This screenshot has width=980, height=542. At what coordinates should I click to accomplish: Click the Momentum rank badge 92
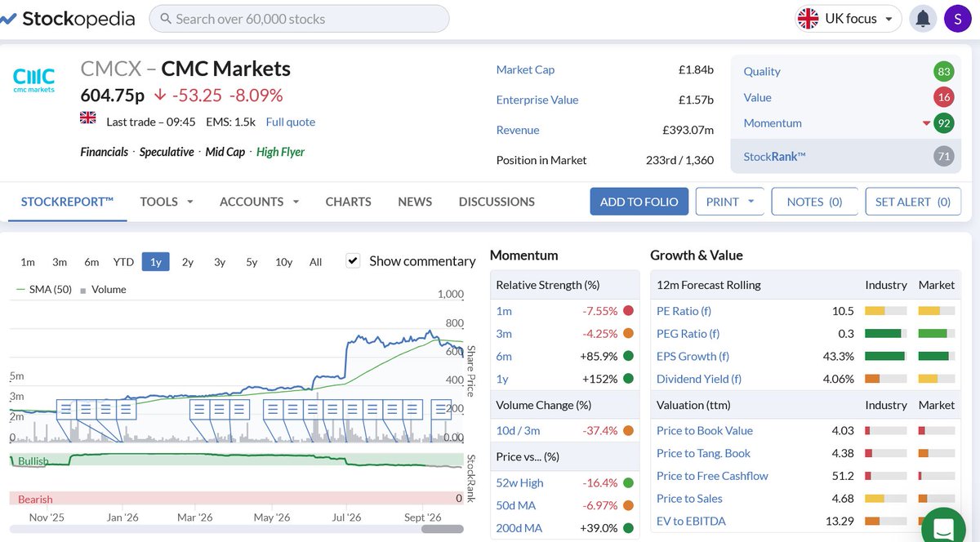pyautogui.click(x=945, y=123)
